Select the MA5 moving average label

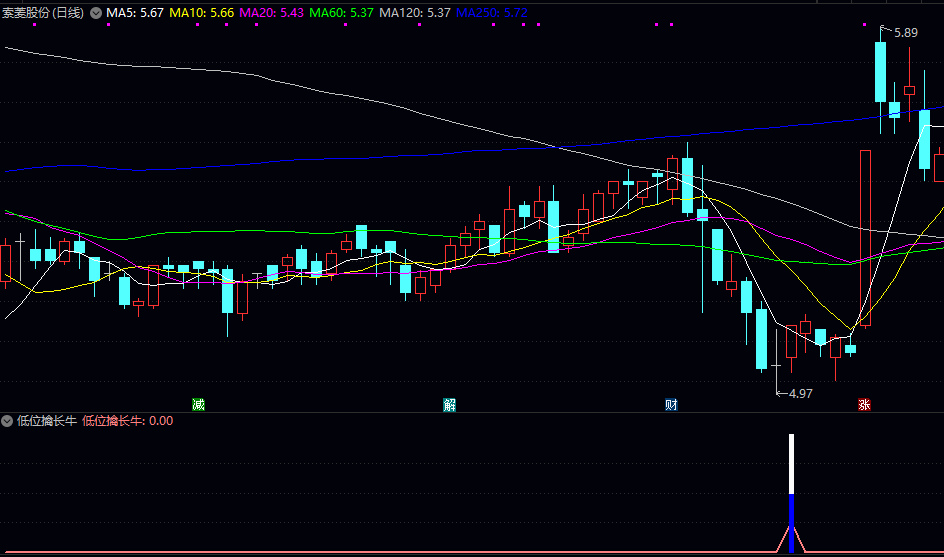coord(135,13)
